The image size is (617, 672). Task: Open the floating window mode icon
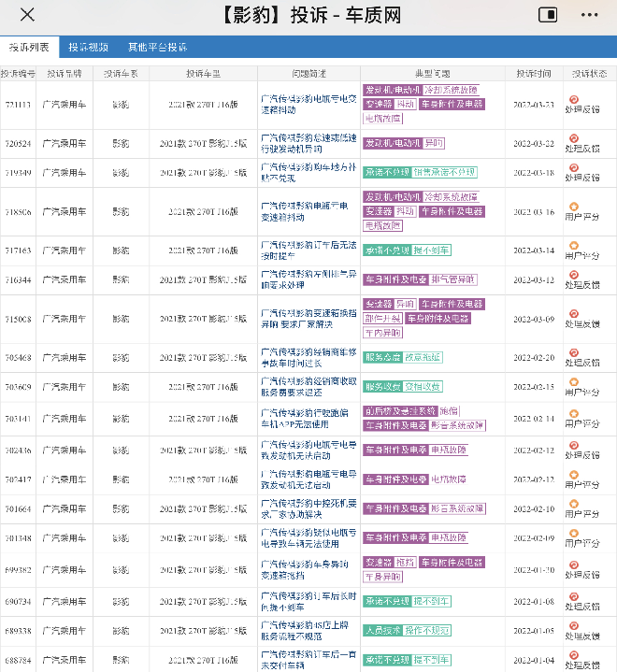[548, 15]
